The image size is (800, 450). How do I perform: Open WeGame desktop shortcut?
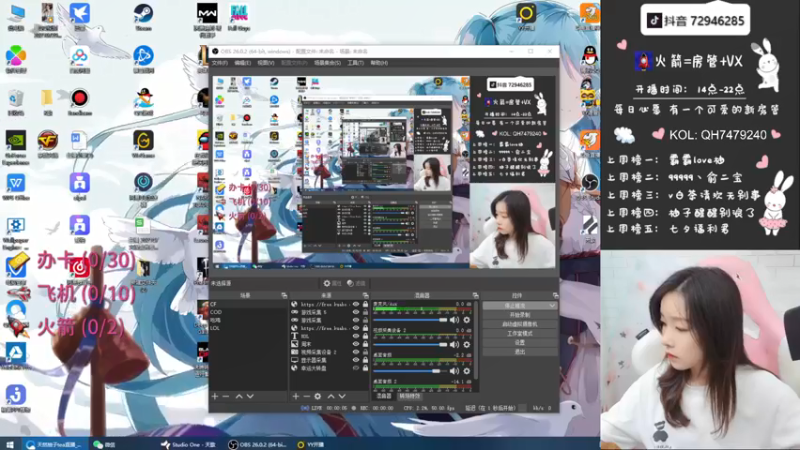click(x=143, y=144)
